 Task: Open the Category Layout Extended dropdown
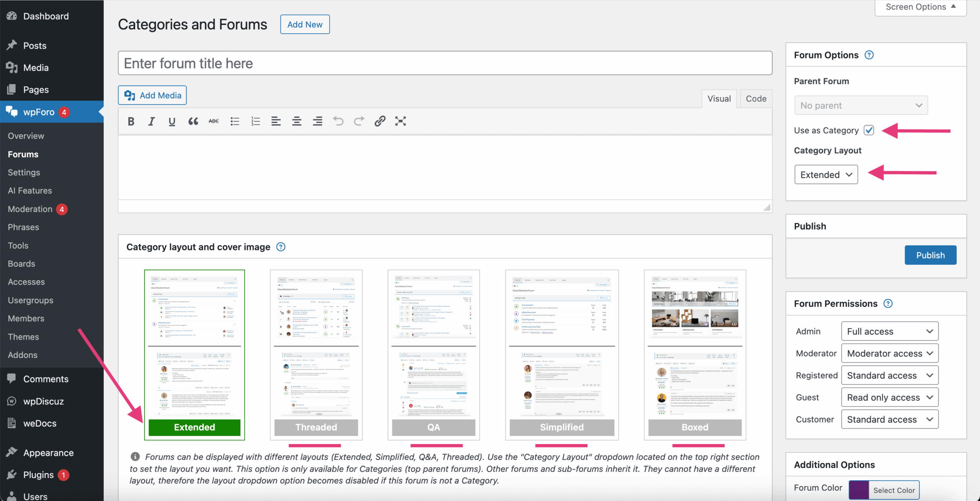pyautogui.click(x=826, y=175)
